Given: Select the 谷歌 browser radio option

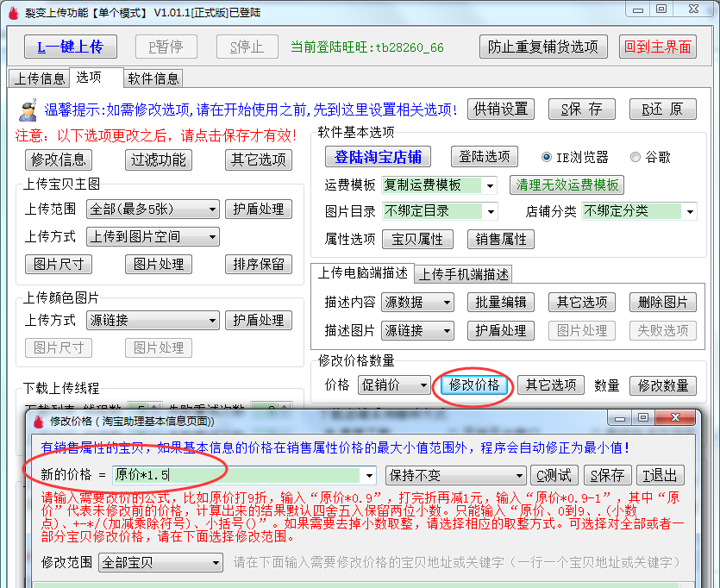Looking at the screenshot, I should point(635,157).
